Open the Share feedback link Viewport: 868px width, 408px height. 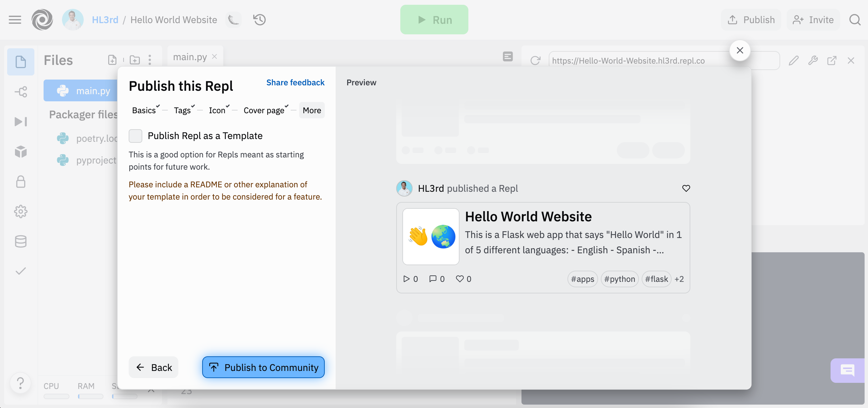[x=295, y=83]
